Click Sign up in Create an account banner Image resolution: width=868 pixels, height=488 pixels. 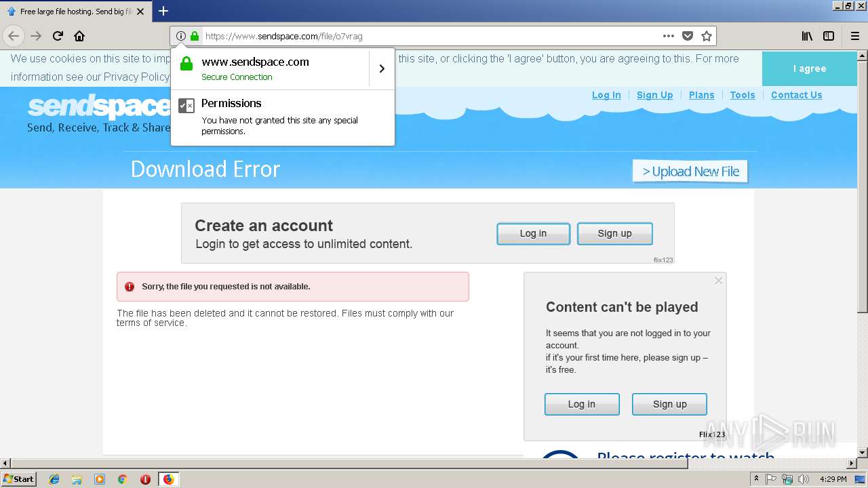point(614,233)
